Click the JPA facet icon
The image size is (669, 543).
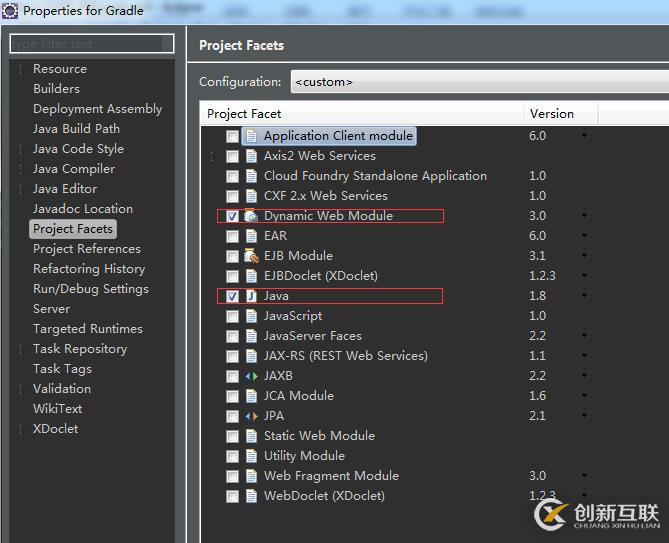(x=251, y=416)
